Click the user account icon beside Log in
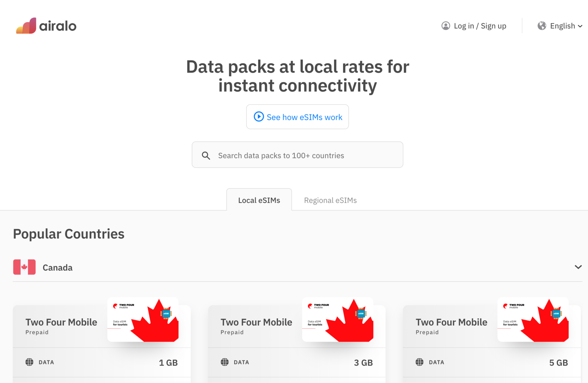 coord(445,26)
